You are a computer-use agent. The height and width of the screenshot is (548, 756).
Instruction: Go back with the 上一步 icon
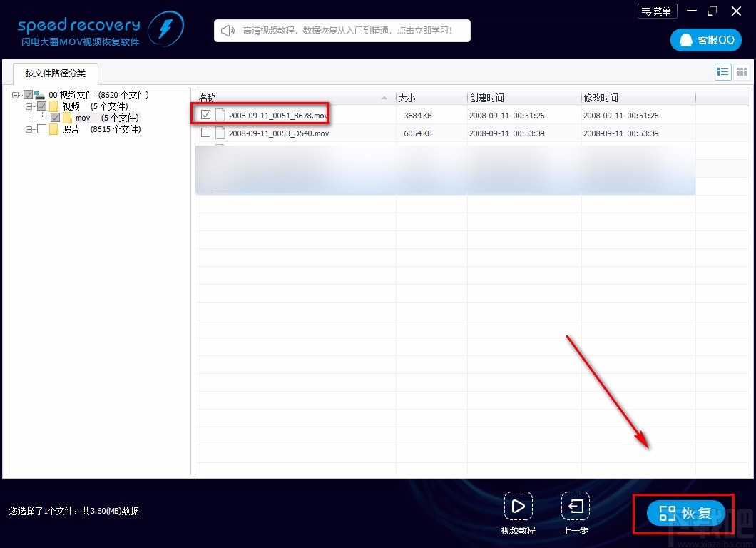pyautogui.click(x=575, y=506)
